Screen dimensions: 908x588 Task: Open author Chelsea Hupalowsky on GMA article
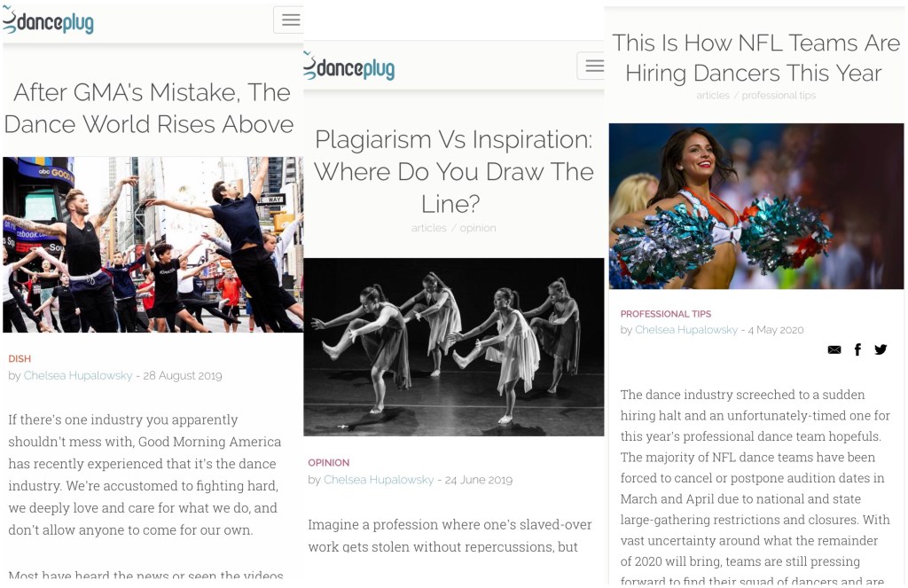[x=78, y=375]
